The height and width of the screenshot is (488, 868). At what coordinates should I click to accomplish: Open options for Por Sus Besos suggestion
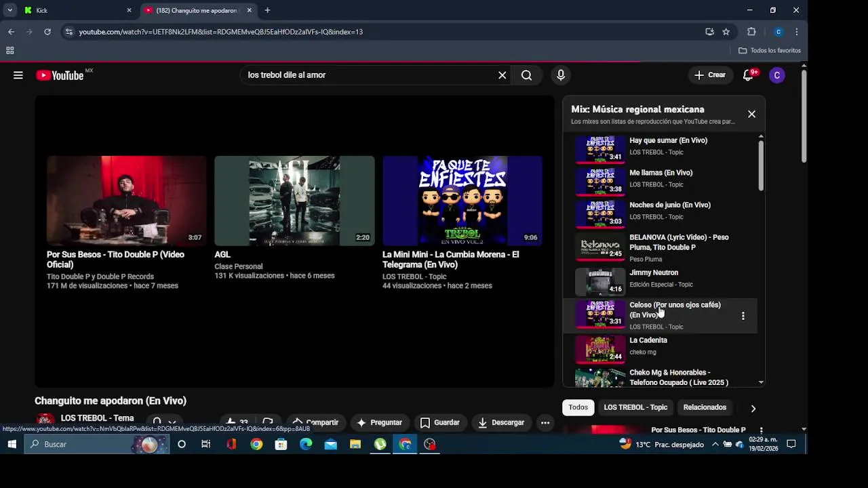(761, 430)
